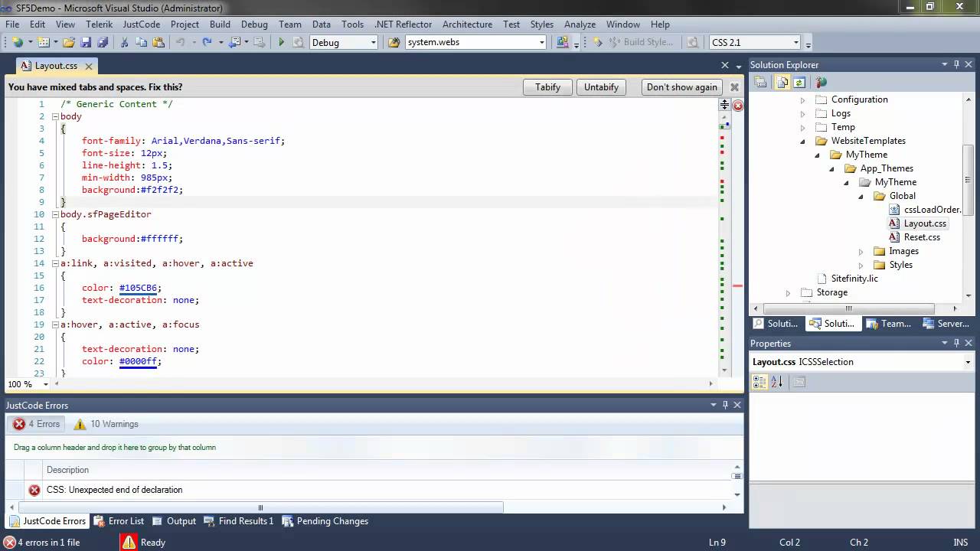
Task: Switch Properties to Categorized view
Action: 759,382
